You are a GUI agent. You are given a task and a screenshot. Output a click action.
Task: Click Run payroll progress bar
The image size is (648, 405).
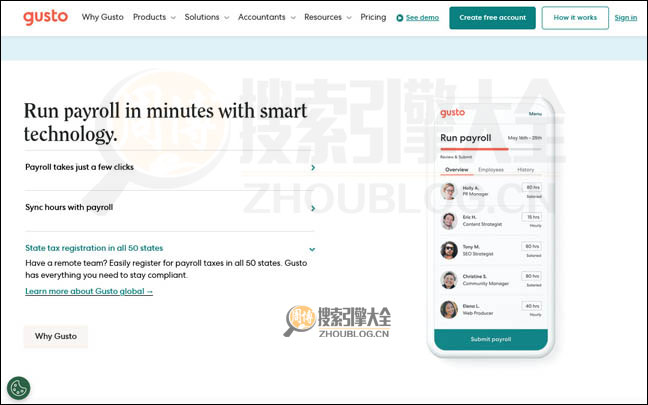tap(491, 149)
